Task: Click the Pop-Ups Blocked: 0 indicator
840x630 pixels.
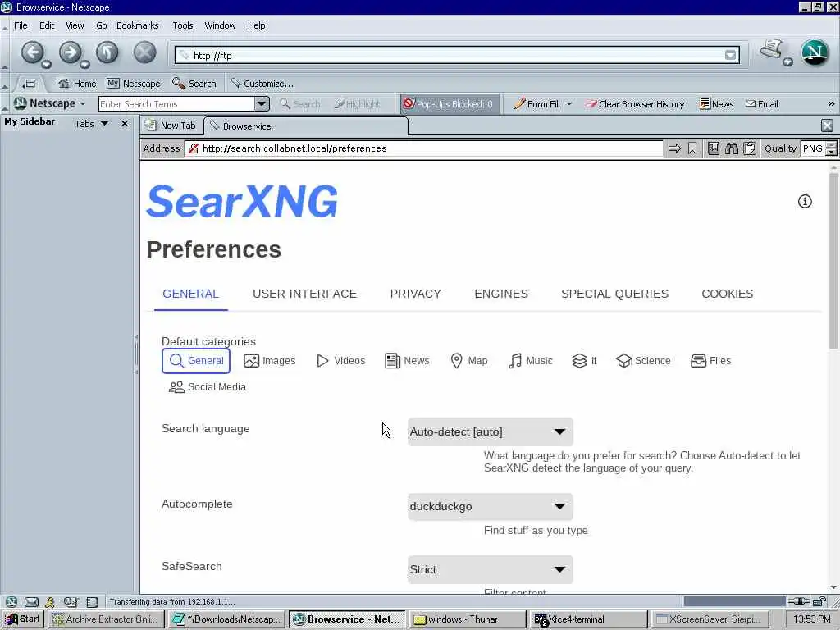Action: pyautogui.click(x=449, y=104)
